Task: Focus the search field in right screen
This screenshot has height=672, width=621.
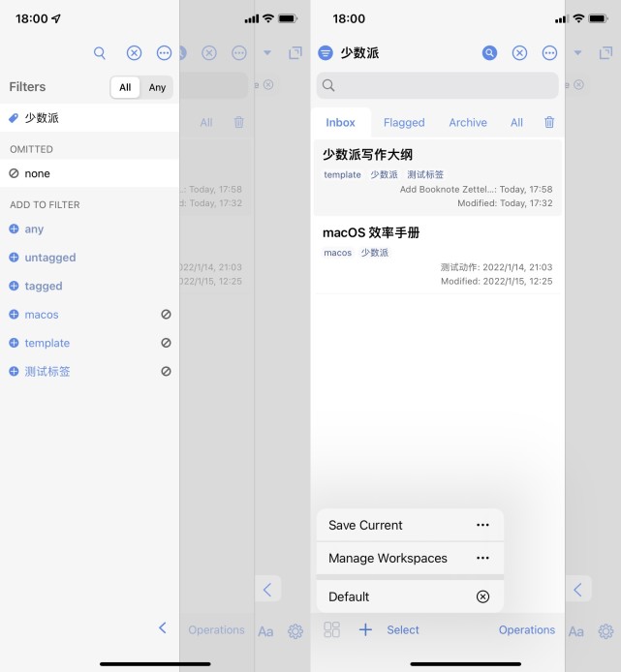Action: [438, 85]
